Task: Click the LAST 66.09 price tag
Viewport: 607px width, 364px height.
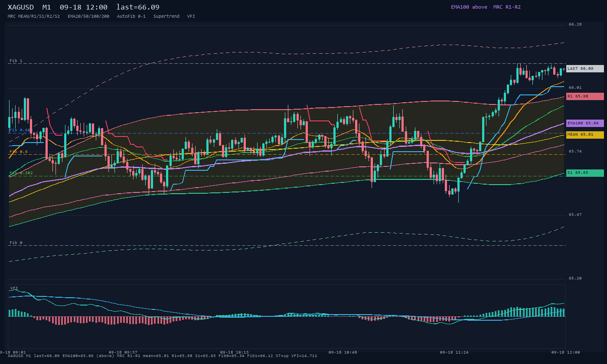Action: 585,68
